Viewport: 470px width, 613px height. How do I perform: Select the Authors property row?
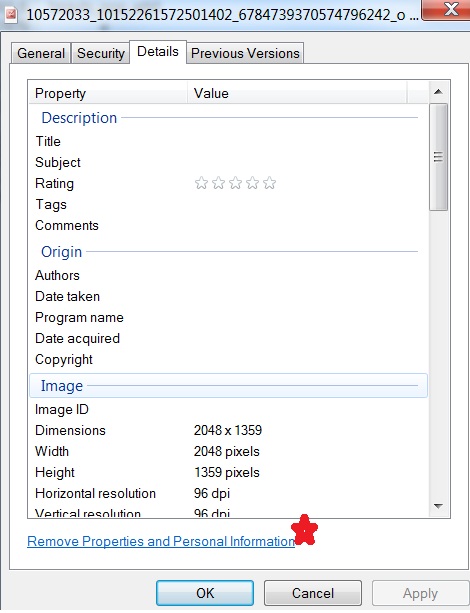click(229, 275)
